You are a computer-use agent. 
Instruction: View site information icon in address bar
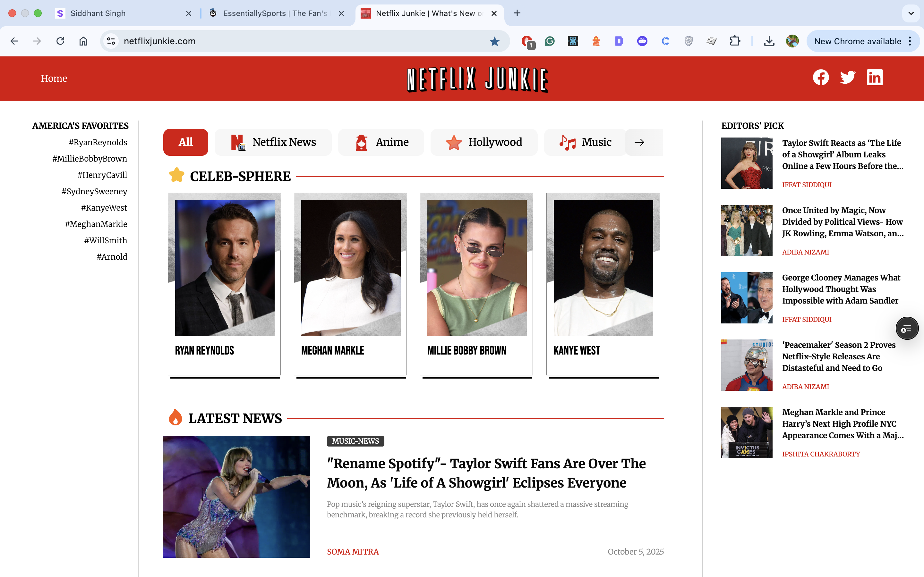[111, 41]
